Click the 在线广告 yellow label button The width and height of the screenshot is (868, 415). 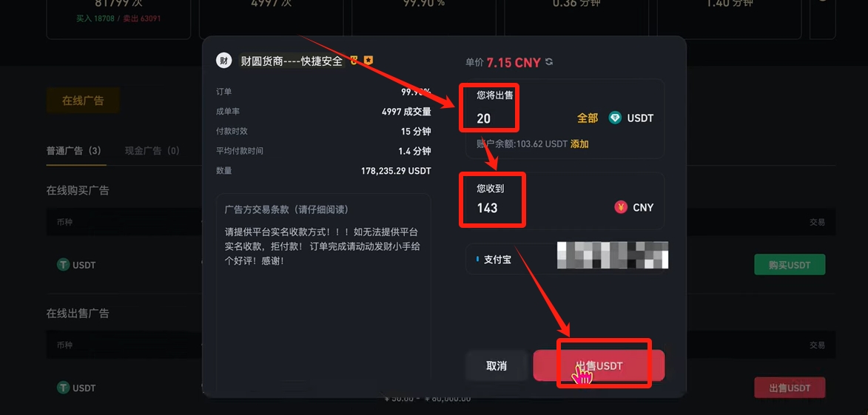[83, 101]
